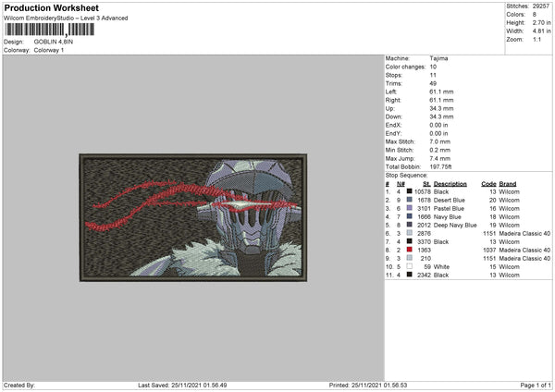The image size is (555, 392).
Task: Click the Code column header
Action: click(488, 184)
